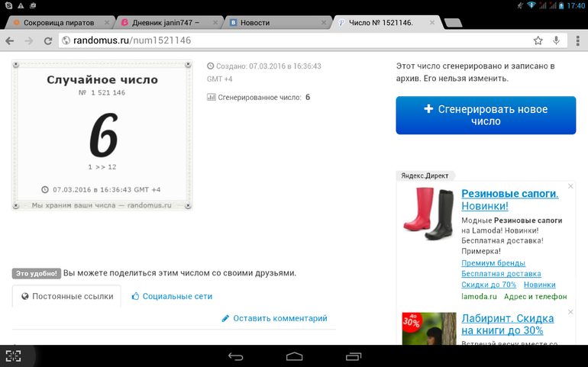
Task: Close the Сокровища пиратов tab
Action: (106, 23)
